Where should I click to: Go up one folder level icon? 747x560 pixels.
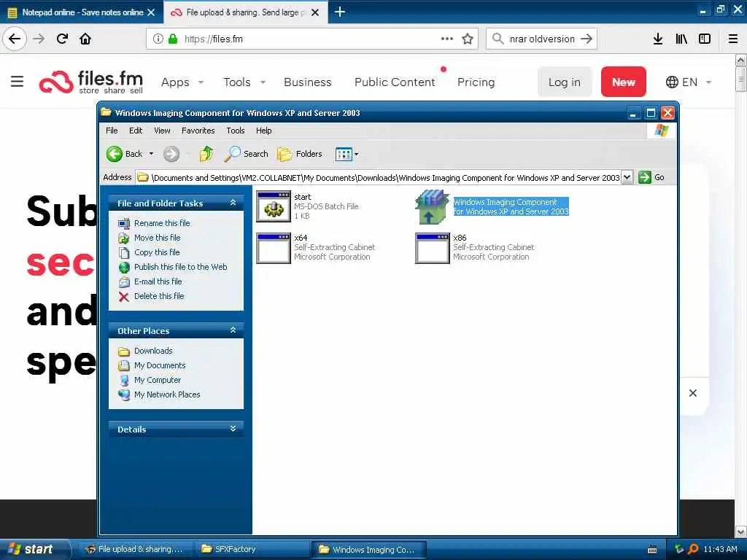(206, 154)
